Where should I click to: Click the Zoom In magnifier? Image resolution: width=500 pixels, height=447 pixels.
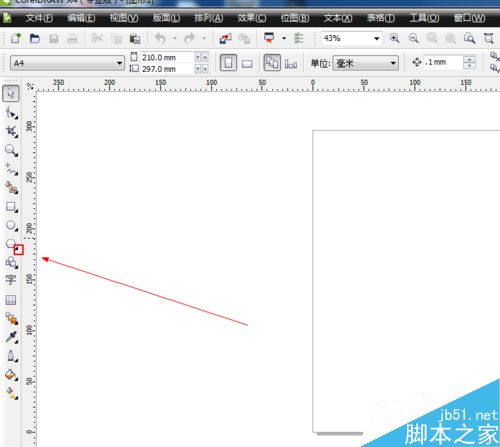(394, 38)
